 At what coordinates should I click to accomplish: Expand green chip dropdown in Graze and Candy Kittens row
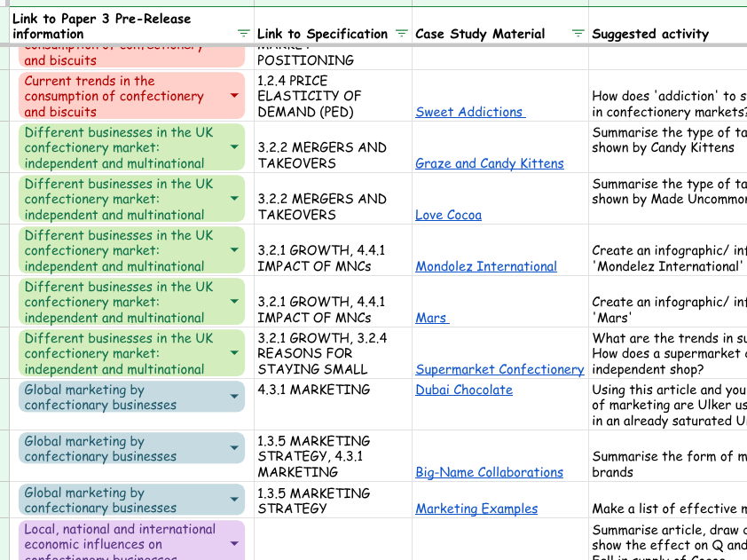(x=234, y=147)
